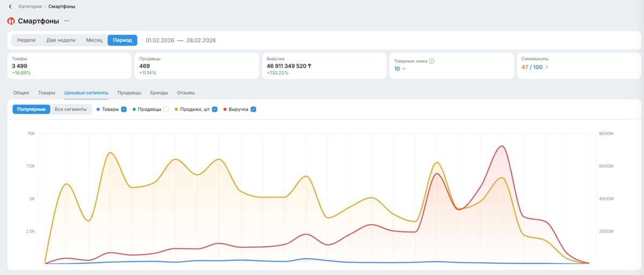Image resolution: width=644 pixels, height=275 pixels.
Task: Click the Товарные знаки help question icon
Action: tap(431, 61)
